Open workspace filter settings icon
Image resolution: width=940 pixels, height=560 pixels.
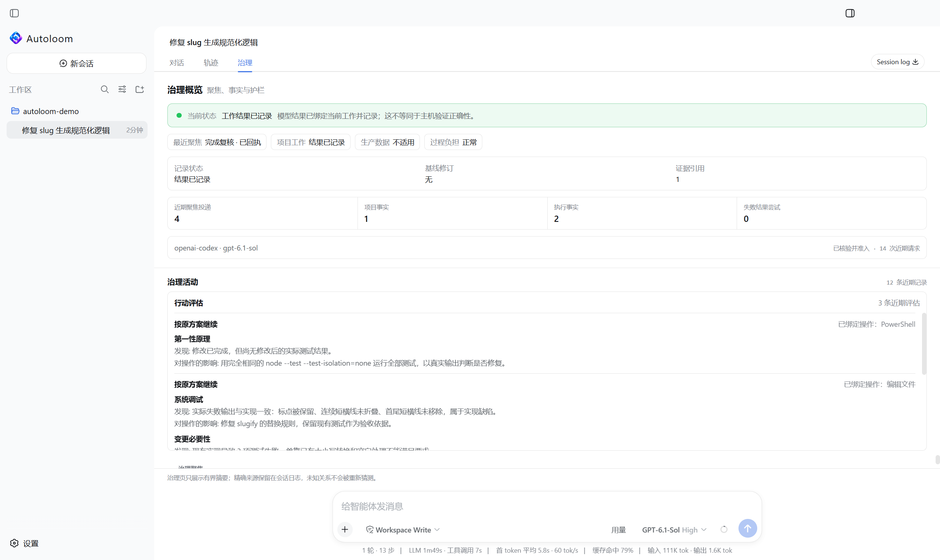[122, 89]
